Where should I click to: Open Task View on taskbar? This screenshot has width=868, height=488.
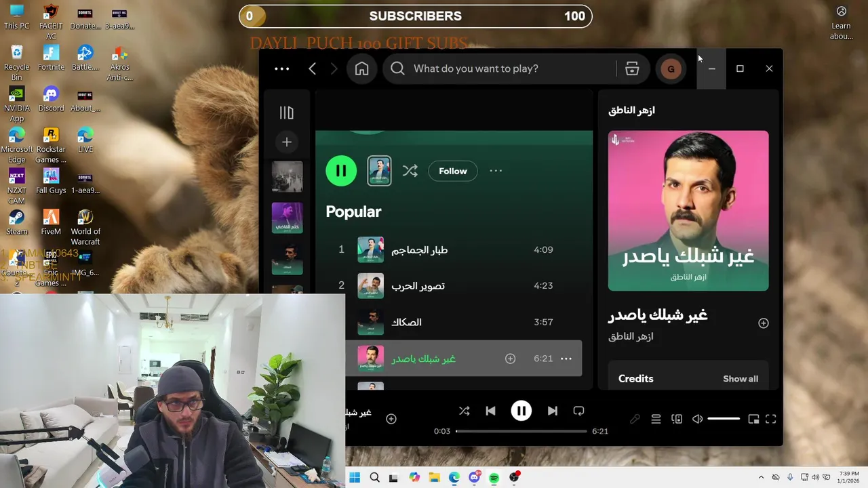tap(394, 478)
